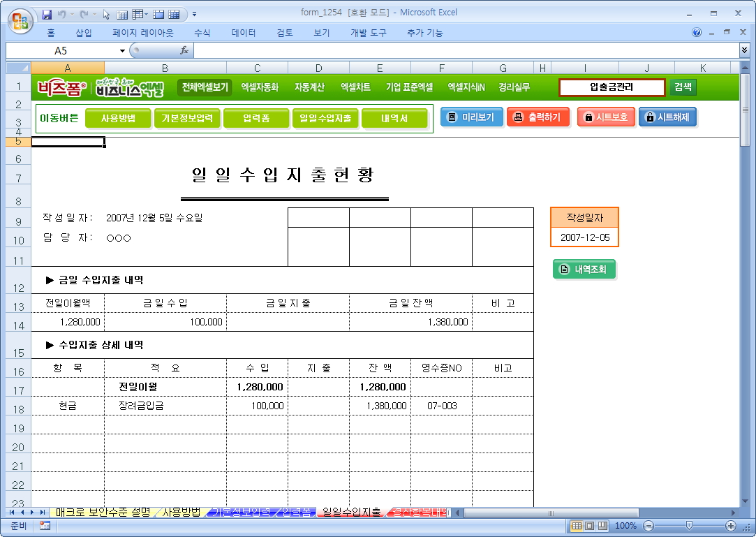Open the 수식 ribbon tab
Viewport: 756px width, 537px height.
tap(202, 33)
